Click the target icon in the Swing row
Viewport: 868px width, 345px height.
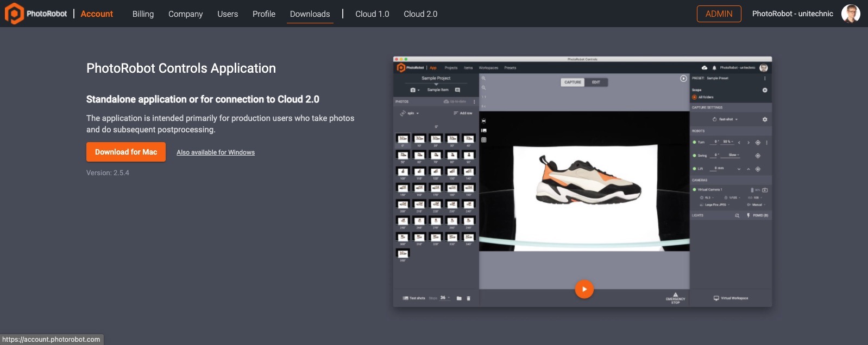(x=758, y=156)
